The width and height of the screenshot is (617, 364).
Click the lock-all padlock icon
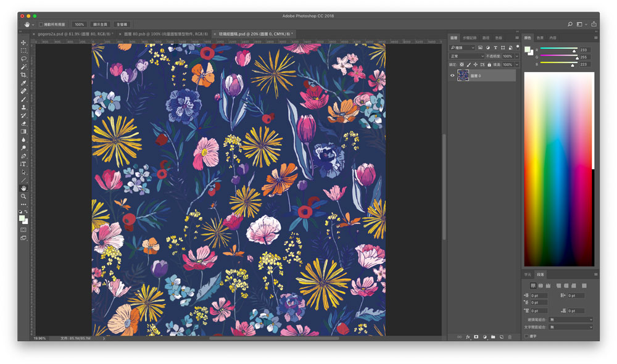[x=489, y=64]
